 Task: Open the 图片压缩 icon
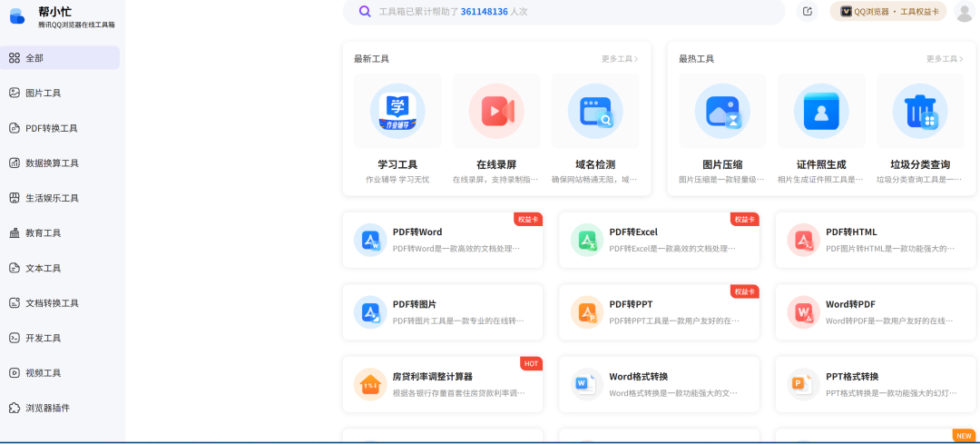722,111
